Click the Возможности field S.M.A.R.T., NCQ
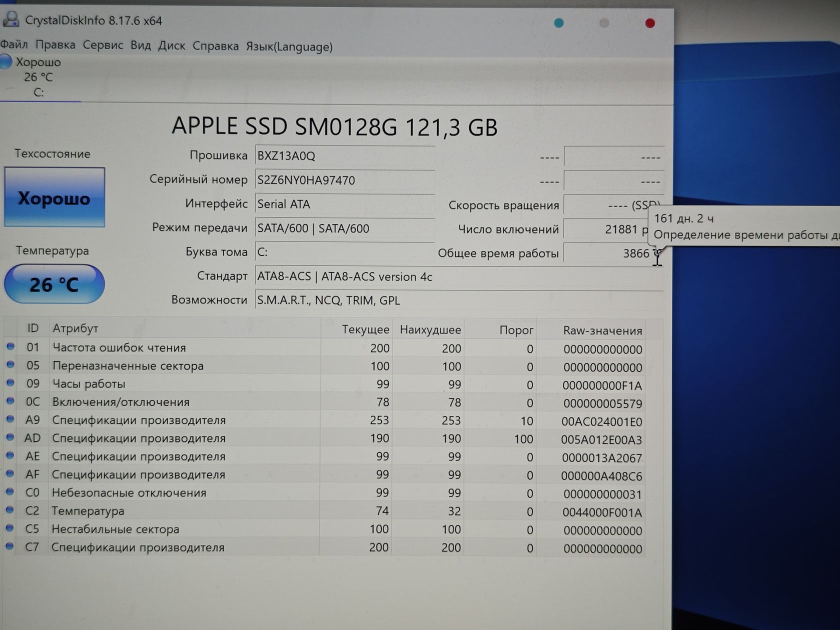This screenshot has height=630, width=840. click(x=459, y=300)
